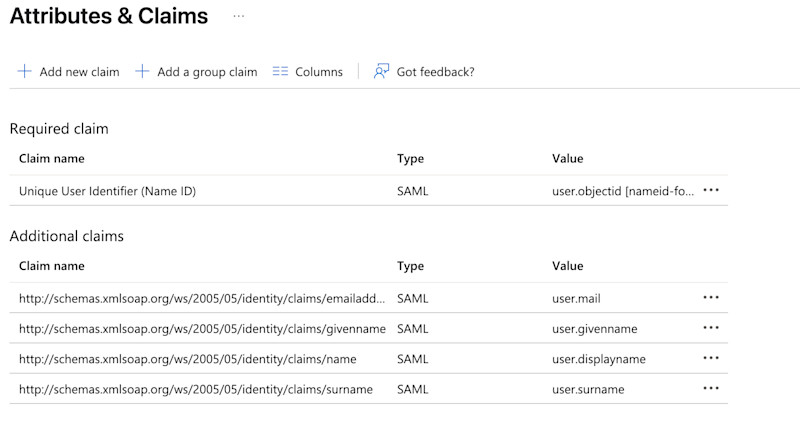Image resolution: width=800 pixels, height=421 pixels.
Task: Open Unique User Identifier (Name ID) claim
Action: pos(107,191)
